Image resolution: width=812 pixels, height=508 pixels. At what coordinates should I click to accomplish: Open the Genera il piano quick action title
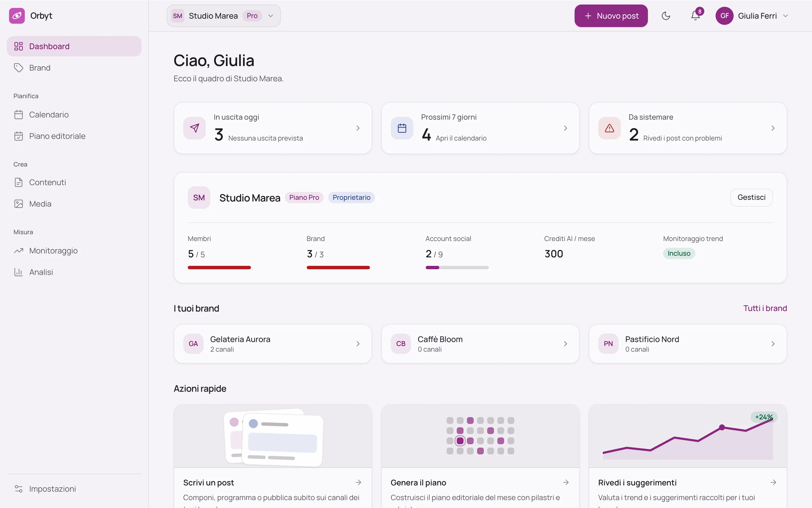pos(418,483)
